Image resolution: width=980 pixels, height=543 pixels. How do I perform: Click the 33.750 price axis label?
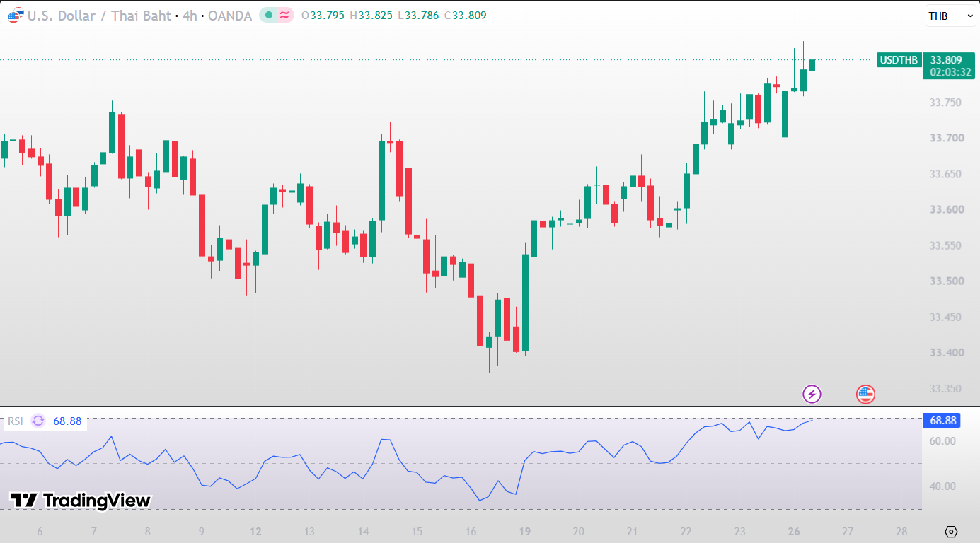point(945,103)
